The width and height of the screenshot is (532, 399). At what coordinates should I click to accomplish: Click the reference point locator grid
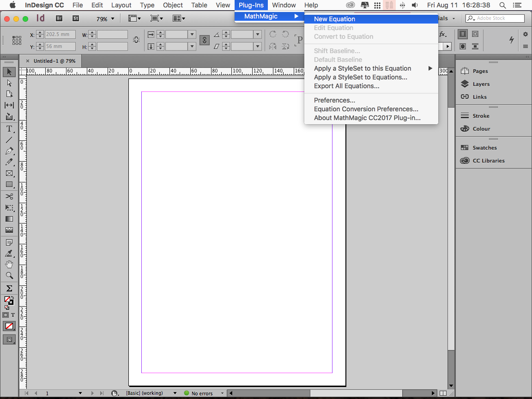click(x=17, y=40)
